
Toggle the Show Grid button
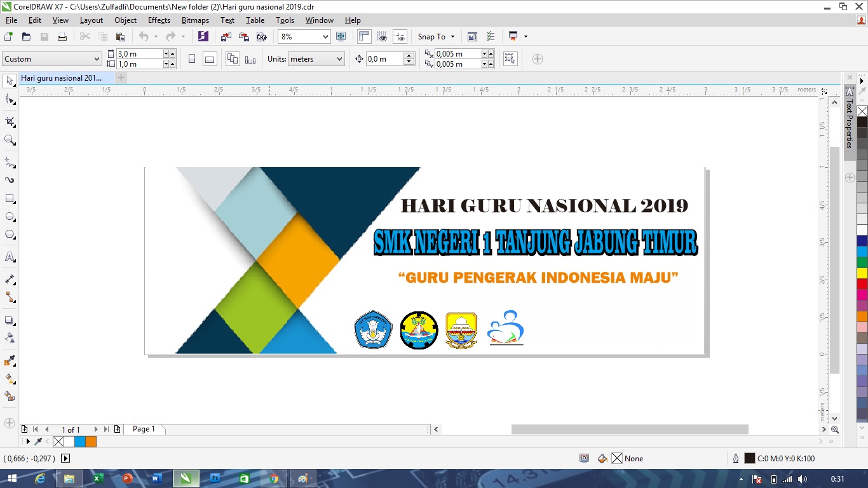(382, 37)
